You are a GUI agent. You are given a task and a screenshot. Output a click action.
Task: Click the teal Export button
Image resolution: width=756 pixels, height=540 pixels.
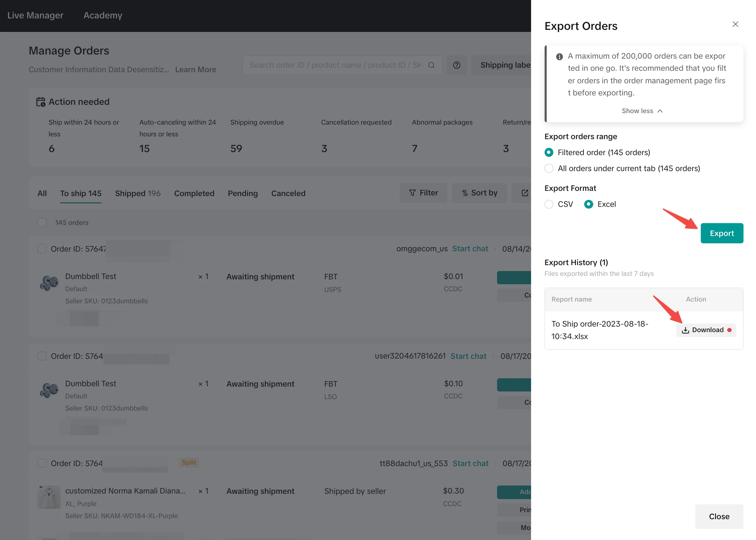722,233
